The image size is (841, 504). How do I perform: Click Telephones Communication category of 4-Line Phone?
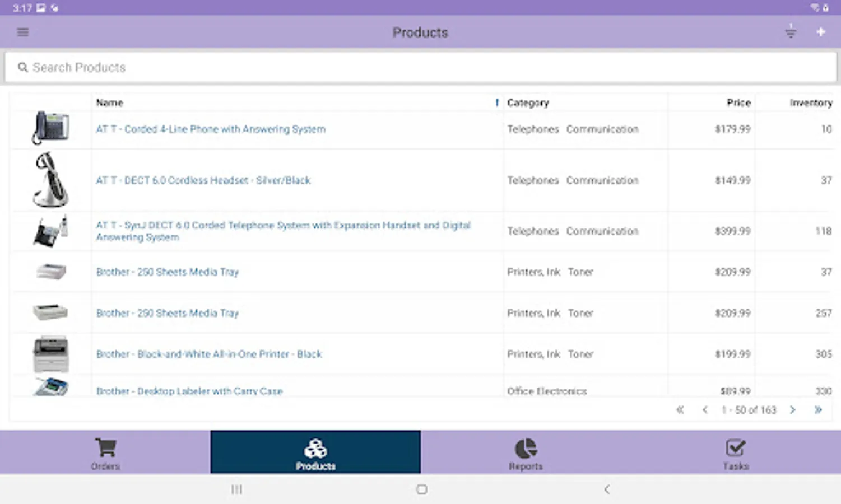[x=573, y=129]
